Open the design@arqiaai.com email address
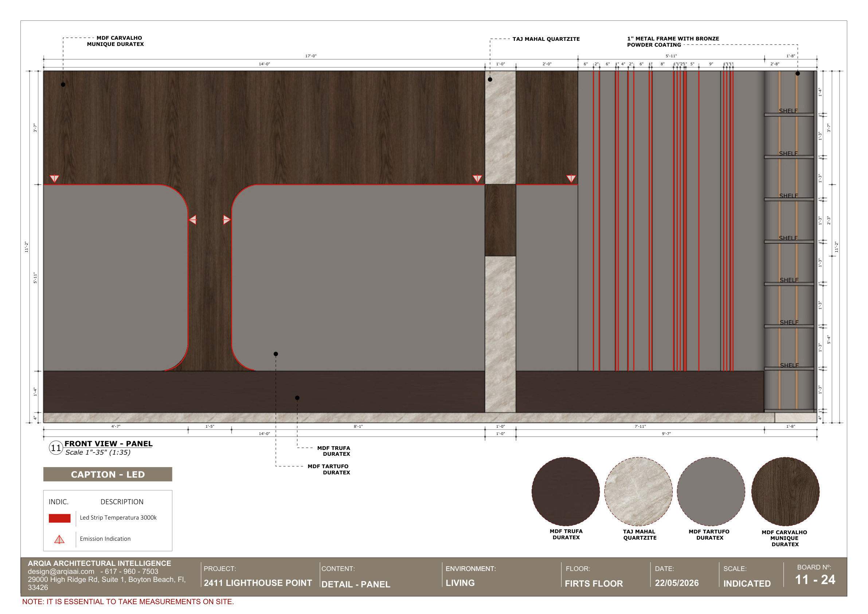The width and height of the screenshot is (868, 614). [61, 572]
